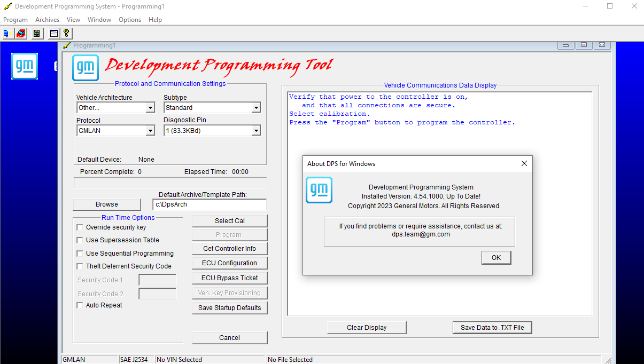
Task: Open the Window menu
Action: [x=99, y=20]
